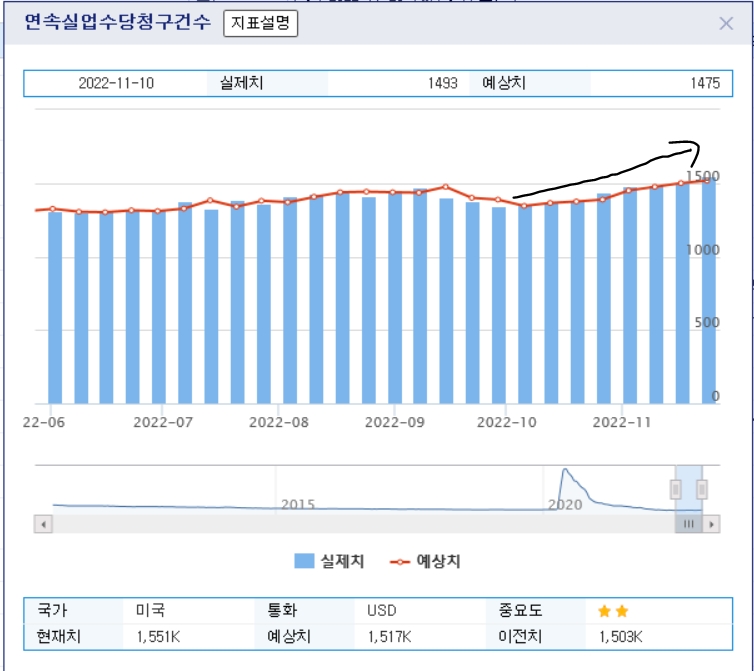Select right handle of range selector
Viewport: 754px width, 671px height.
702,490
